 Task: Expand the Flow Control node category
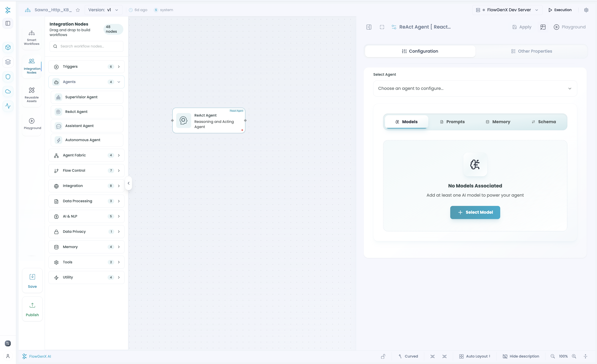coord(86,170)
